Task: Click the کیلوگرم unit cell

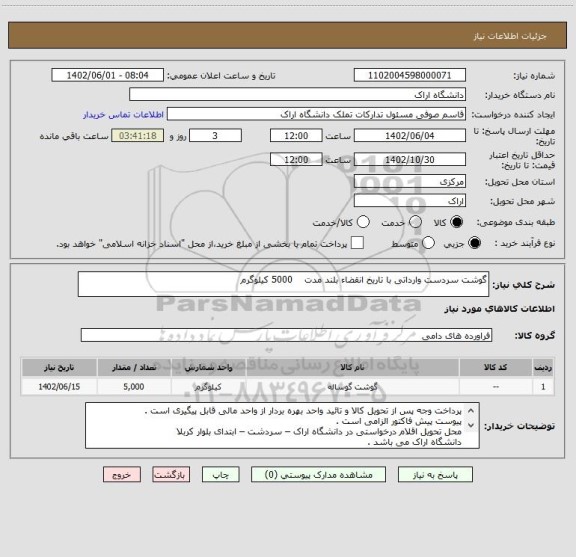Action: click(x=208, y=387)
